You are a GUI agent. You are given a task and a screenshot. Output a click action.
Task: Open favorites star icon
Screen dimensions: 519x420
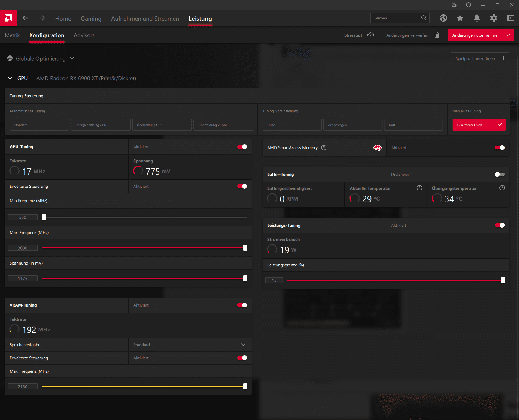pos(460,18)
